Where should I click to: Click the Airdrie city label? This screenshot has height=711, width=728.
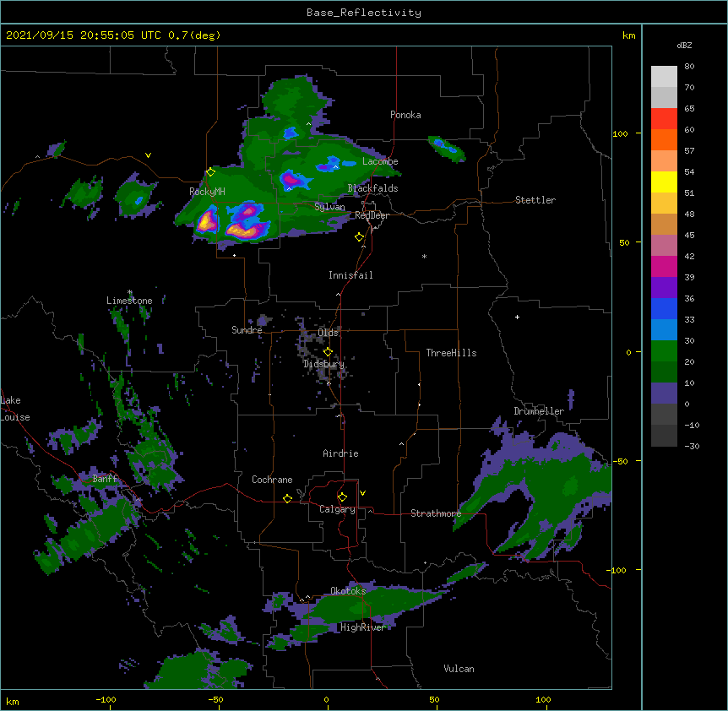point(340,453)
